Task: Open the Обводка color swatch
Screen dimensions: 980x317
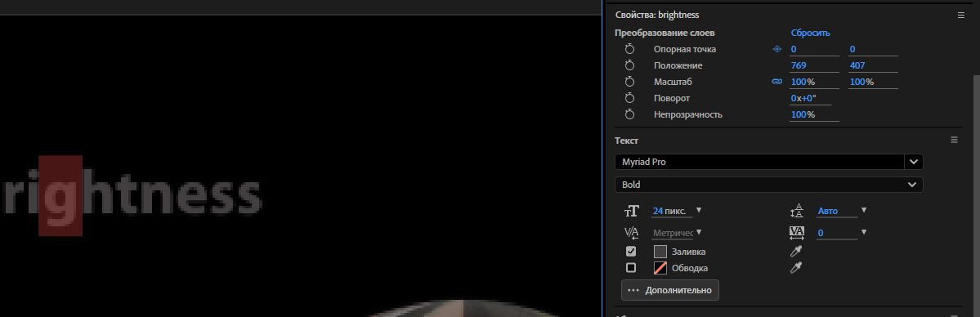Action: click(660, 268)
